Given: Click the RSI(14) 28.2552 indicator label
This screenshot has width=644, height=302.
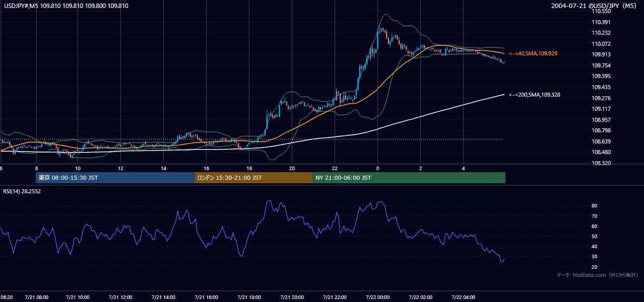Looking at the screenshot, I should click(x=22, y=191).
